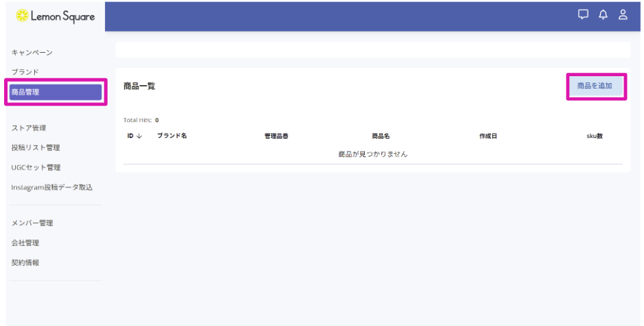The width and height of the screenshot is (644, 326).
Task: Open 契約情報 in the sidebar
Action: [x=25, y=262]
